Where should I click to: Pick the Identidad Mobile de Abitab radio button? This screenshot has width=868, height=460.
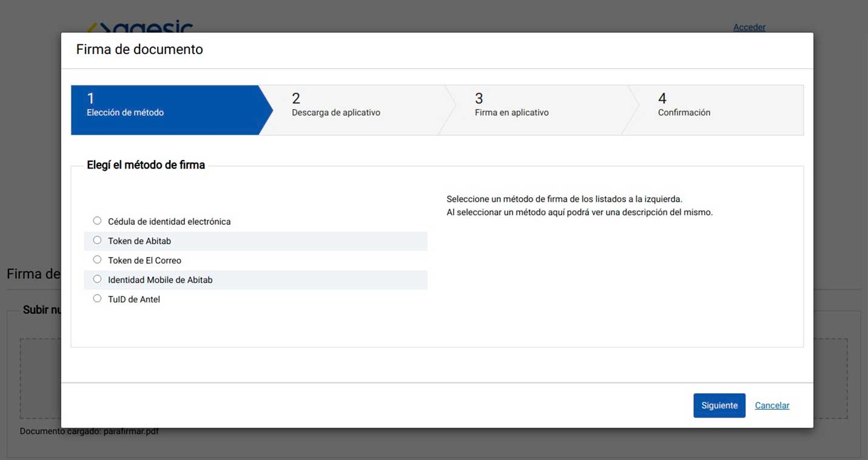click(x=97, y=279)
